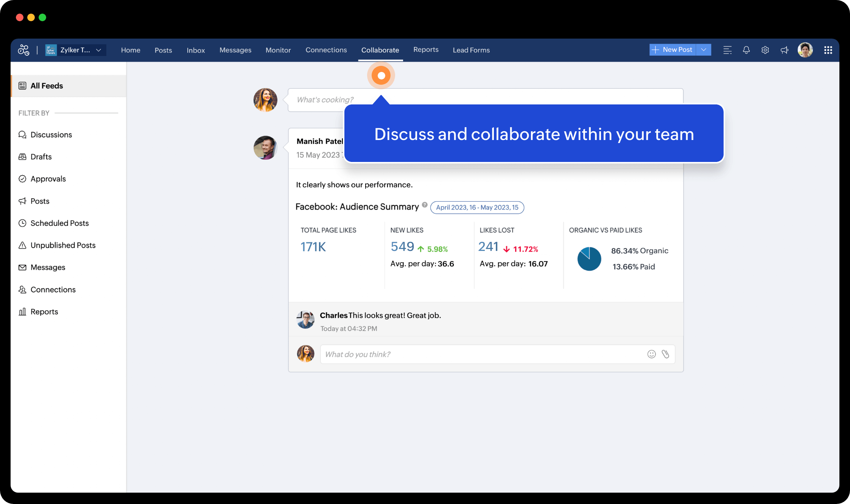Filter feeds by Scheduled Posts
The image size is (850, 504).
(x=59, y=223)
